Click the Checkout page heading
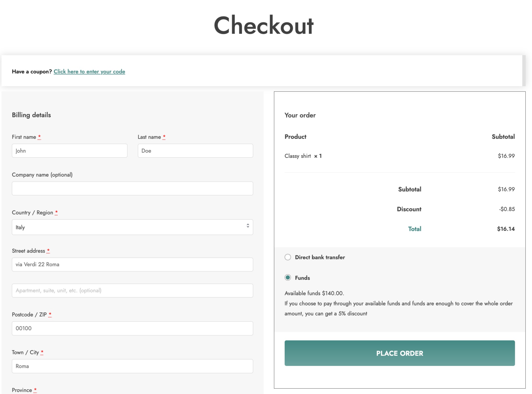532x394 pixels. point(263,25)
